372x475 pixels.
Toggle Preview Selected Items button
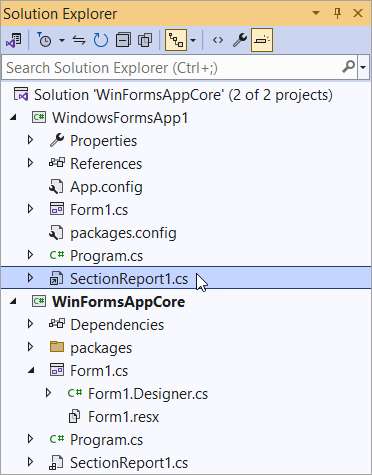[x=262, y=40]
